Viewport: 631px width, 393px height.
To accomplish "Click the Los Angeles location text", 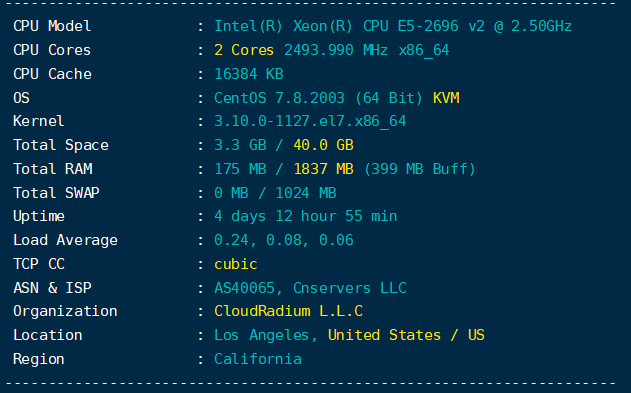I will [261, 335].
